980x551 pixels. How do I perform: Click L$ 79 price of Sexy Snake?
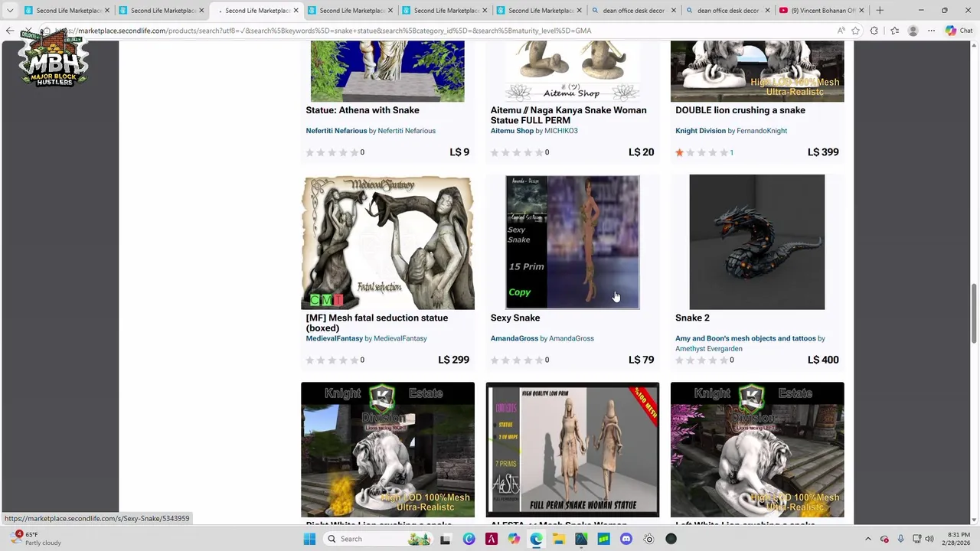641,360
